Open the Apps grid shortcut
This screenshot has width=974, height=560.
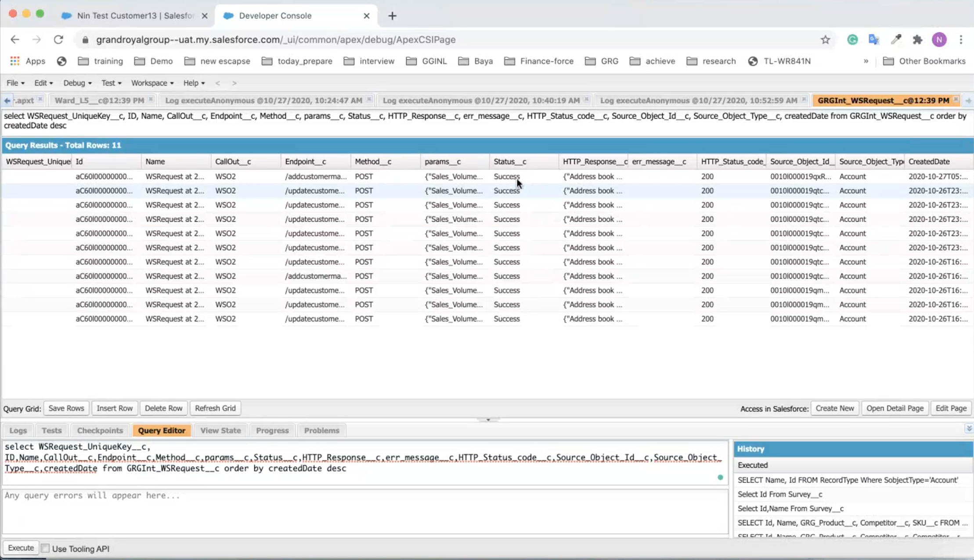[15, 61]
